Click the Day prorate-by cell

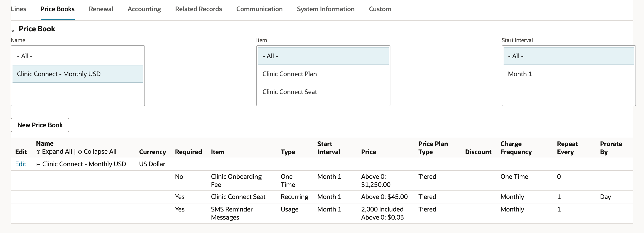pyautogui.click(x=605, y=197)
